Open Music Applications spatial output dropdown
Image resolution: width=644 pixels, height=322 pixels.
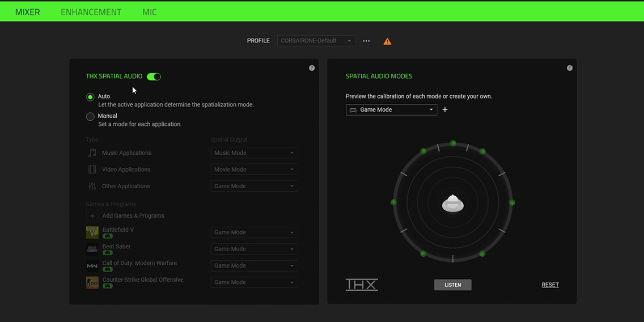click(x=254, y=153)
